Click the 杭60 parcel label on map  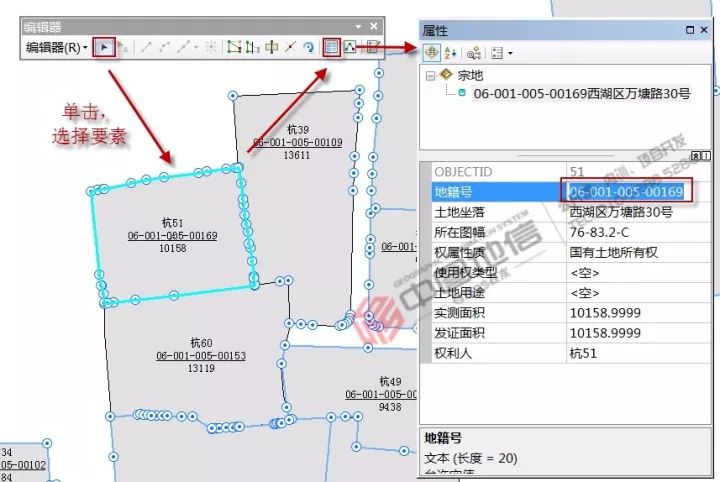[201, 343]
